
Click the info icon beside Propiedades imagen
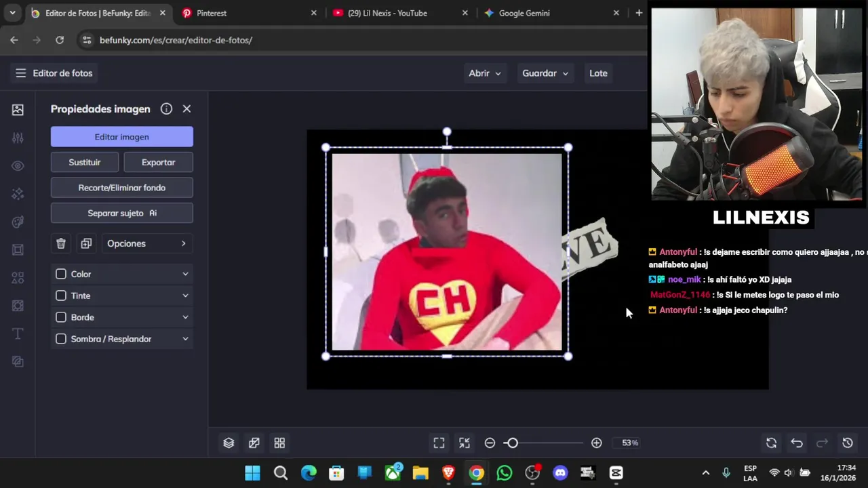coord(166,108)
